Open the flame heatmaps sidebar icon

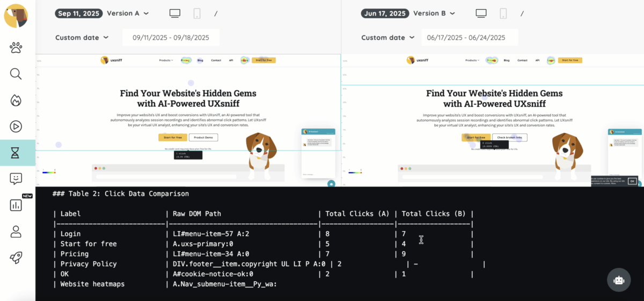pyautogui.click(x=16, y=100)
